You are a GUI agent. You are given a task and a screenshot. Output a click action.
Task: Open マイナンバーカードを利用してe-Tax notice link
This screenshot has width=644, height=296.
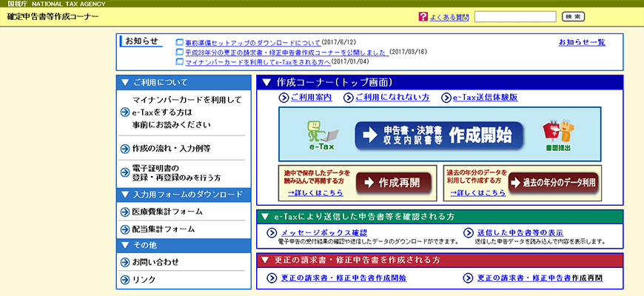(258, 62)
